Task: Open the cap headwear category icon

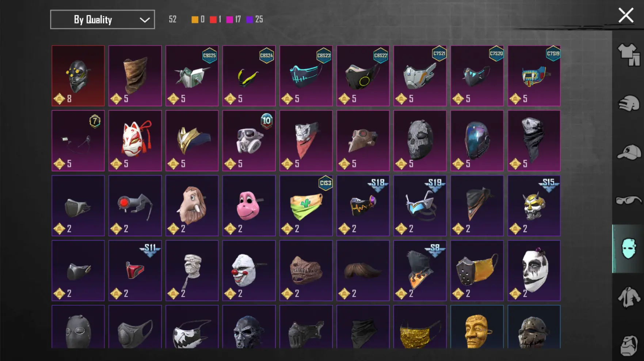Action: [629, 152]
